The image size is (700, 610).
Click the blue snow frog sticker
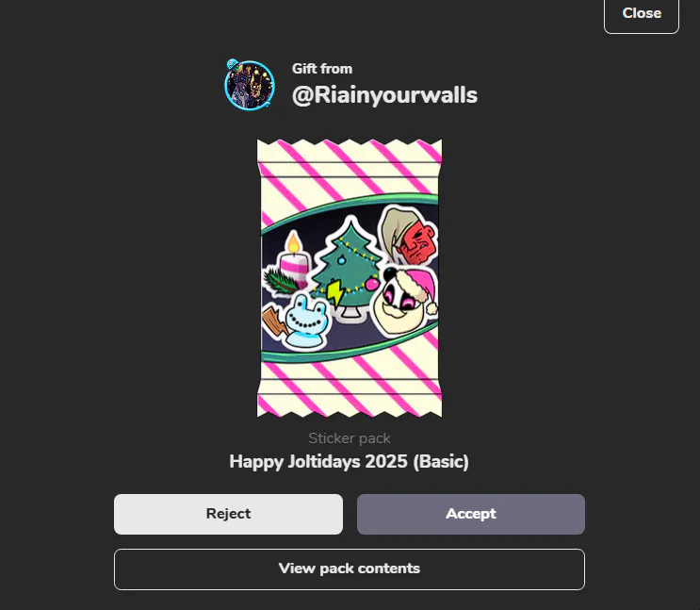tap(307, 321)
